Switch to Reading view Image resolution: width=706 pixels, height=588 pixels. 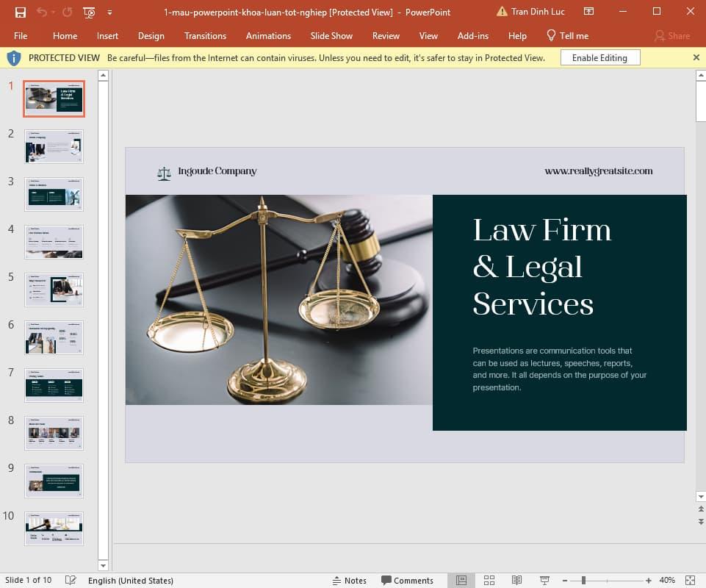click(x=516, y=580)
